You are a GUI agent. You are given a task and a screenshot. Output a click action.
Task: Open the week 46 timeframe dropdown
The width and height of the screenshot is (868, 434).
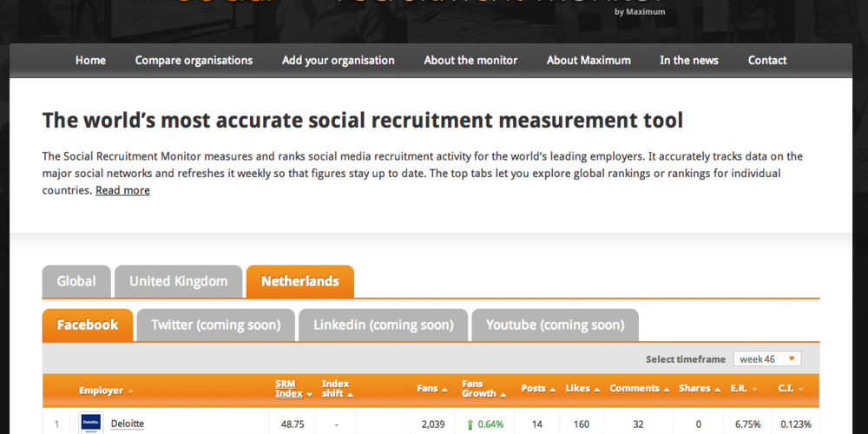pyautogui.click(x=767, y=358)
